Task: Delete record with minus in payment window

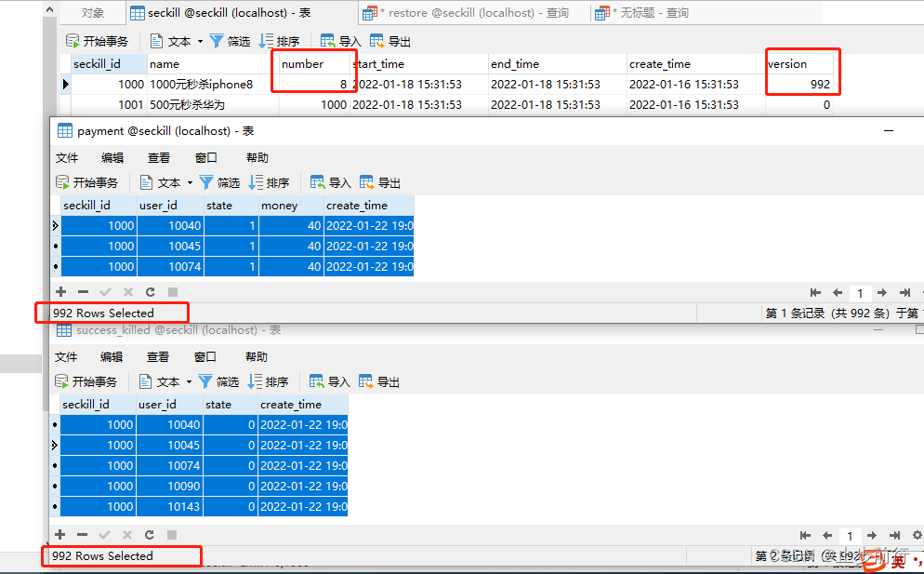Action: [83, 291]
